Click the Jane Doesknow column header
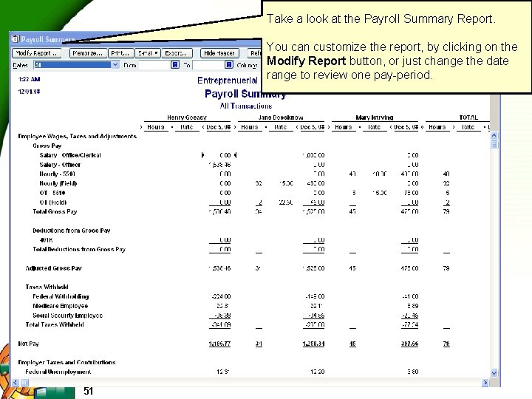 tap(281, 117)
